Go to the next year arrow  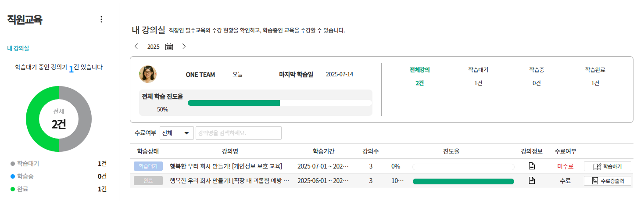[184, 46]
